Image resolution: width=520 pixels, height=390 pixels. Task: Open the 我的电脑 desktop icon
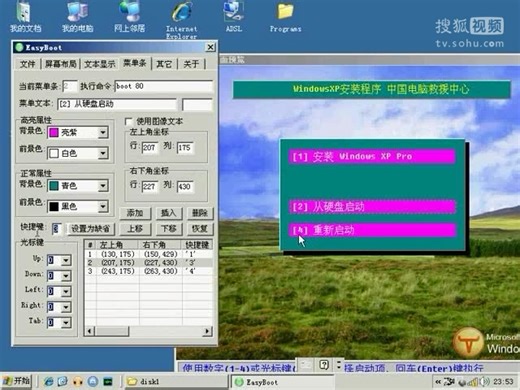[x=77, y=17]
